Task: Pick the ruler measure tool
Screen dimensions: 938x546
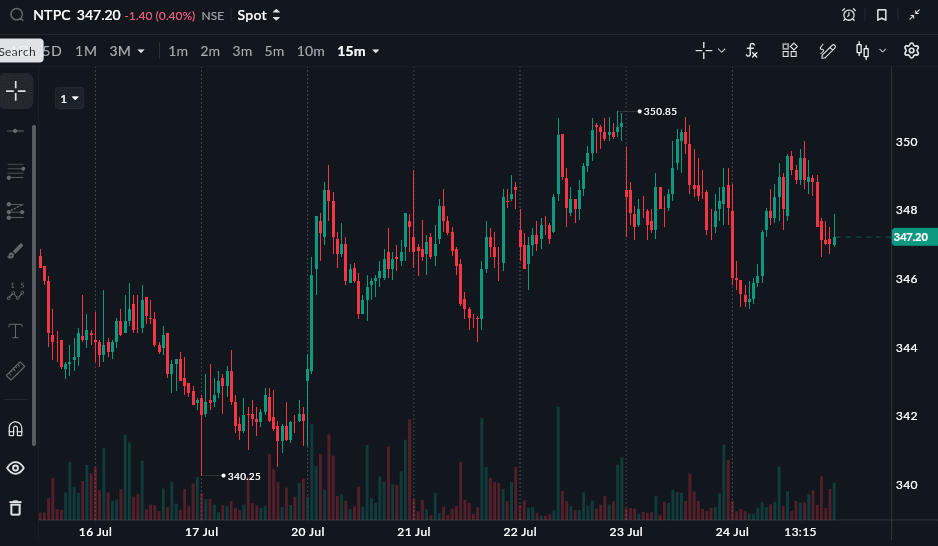Action: (16, 371)
